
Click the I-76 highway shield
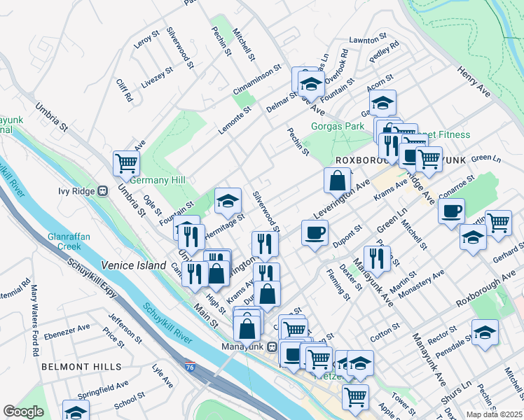click(190, 367)
